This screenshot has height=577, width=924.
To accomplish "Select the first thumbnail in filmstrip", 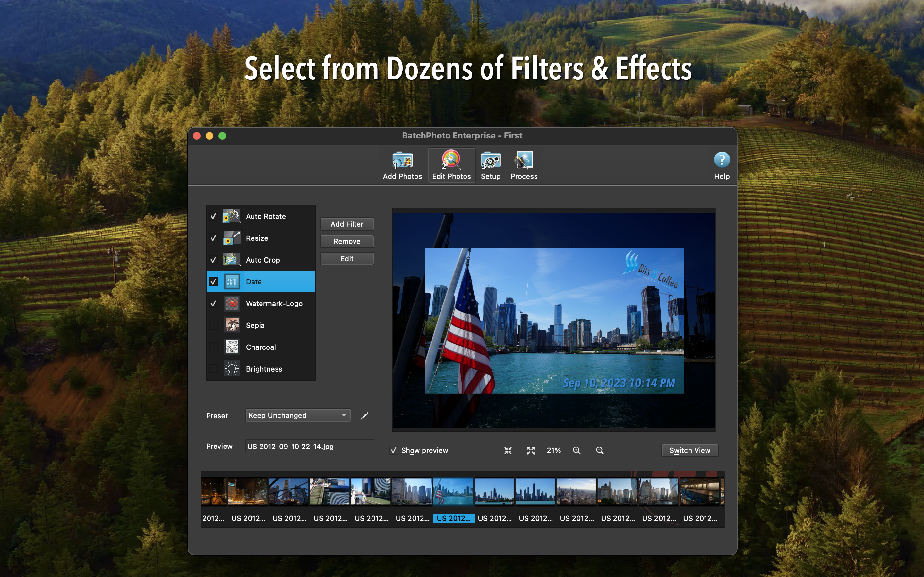I will click(x=213, y=491).
